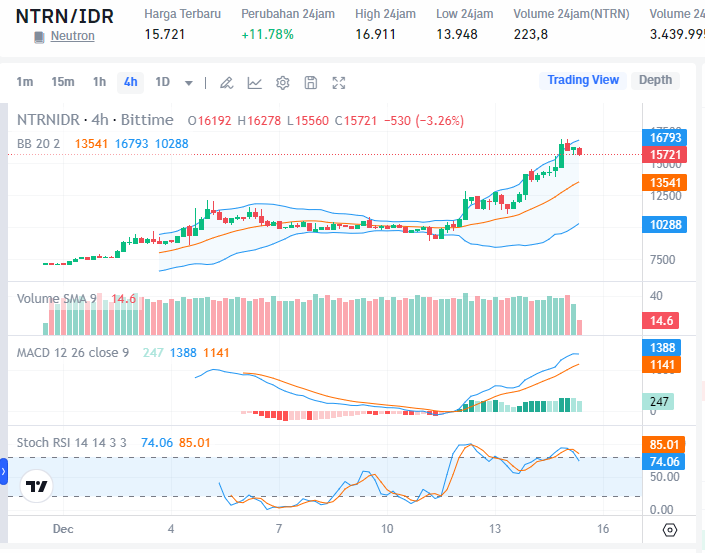Click the Low 24jam value 13.948
Viewport: 705px width, 553px height.
click(x=457, y=35)
